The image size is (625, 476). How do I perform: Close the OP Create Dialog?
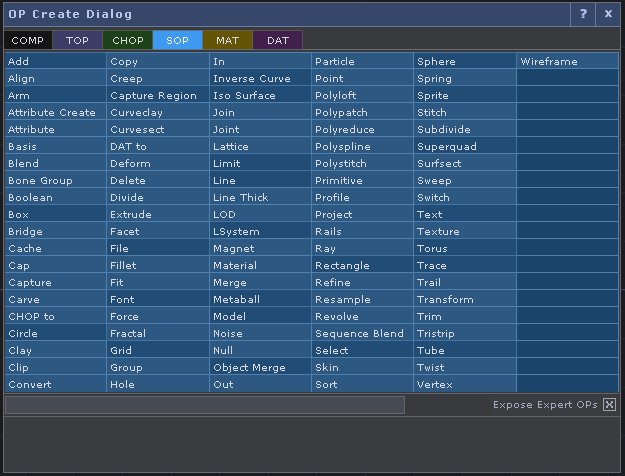point(608,14)
